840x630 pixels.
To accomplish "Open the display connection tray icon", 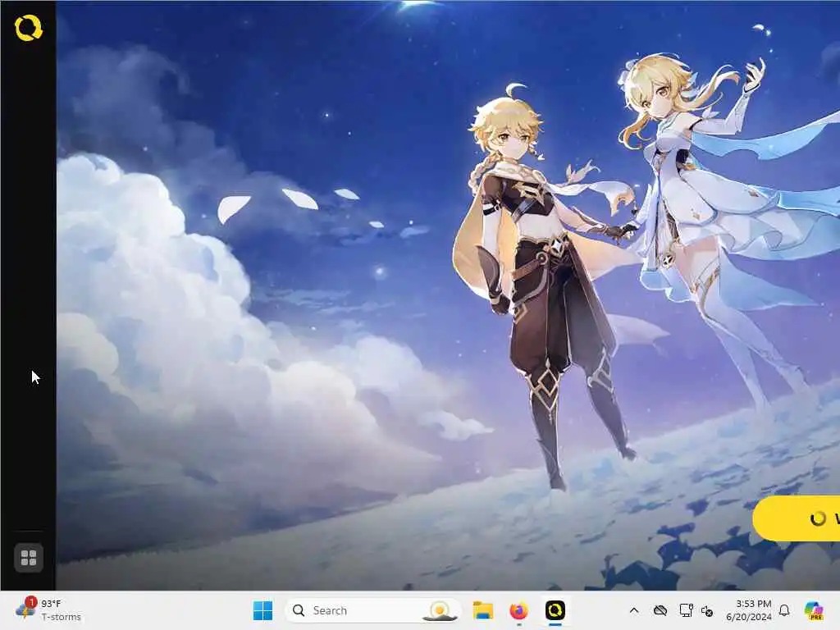I will [686, 610].
